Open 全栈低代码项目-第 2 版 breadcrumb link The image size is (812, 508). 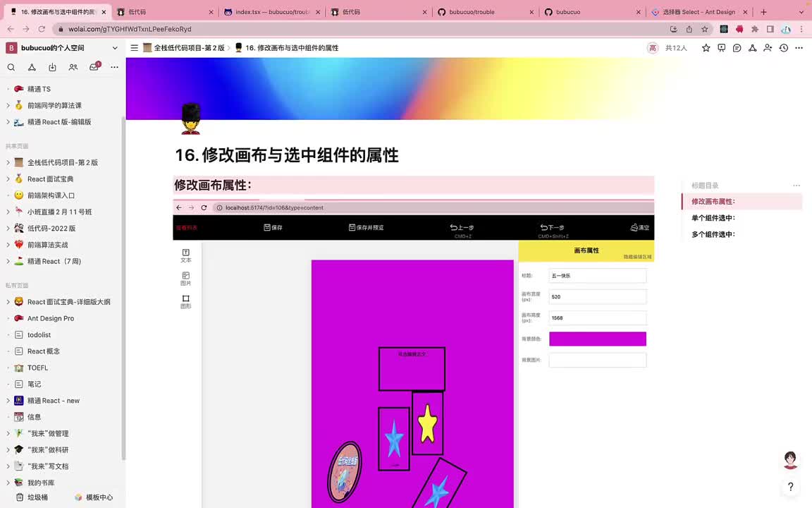coord(184,48)
